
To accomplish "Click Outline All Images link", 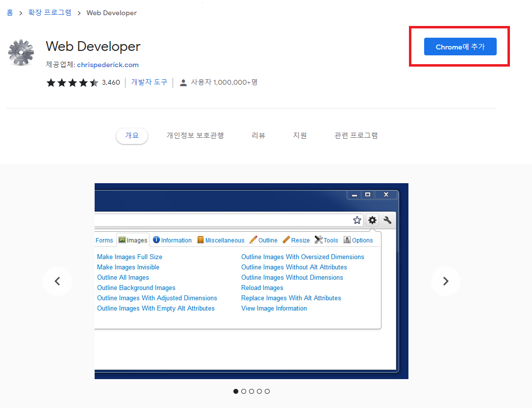I will 123,278.
